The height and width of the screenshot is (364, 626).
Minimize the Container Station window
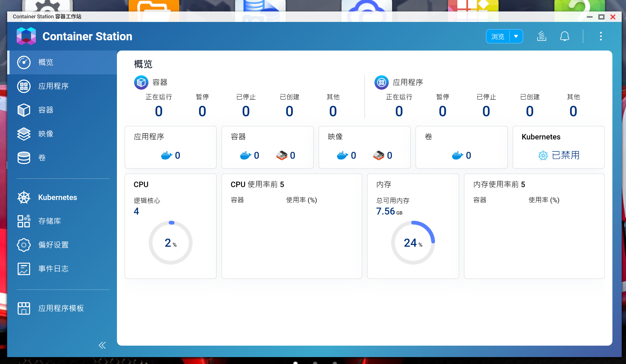(589, 17)
